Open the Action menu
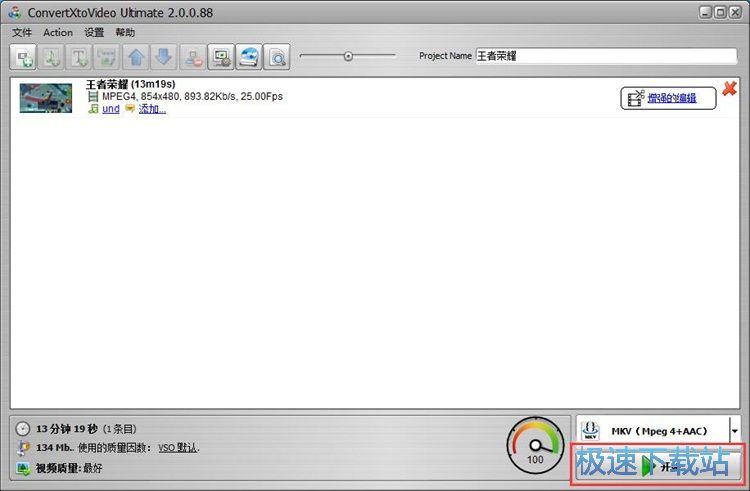This screenshot has width=750, height=491. [58, 33]
